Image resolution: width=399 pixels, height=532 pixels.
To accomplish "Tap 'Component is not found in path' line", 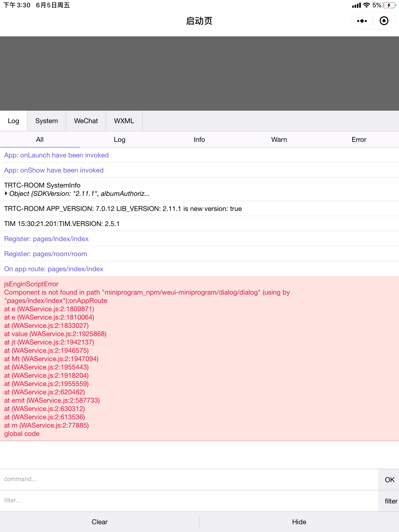I will (147, 292).
